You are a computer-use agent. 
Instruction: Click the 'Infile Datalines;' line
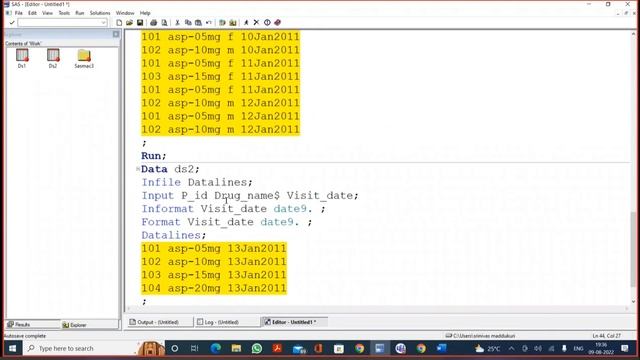197,182
